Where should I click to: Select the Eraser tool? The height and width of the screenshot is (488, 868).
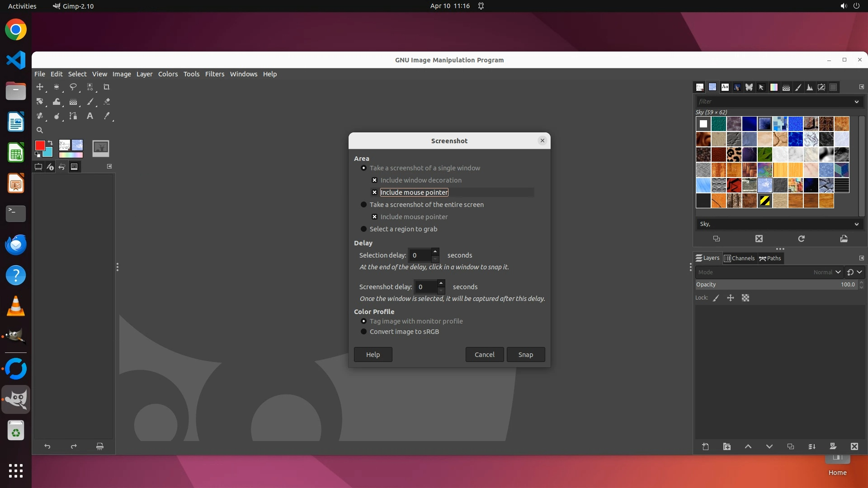click(x=107, y=102)
